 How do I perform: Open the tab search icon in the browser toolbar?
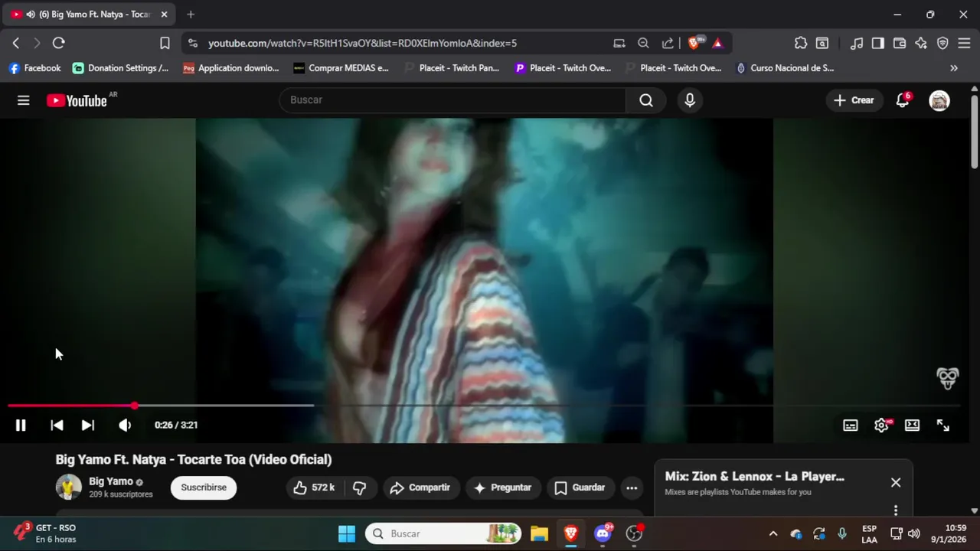point(822,44)
